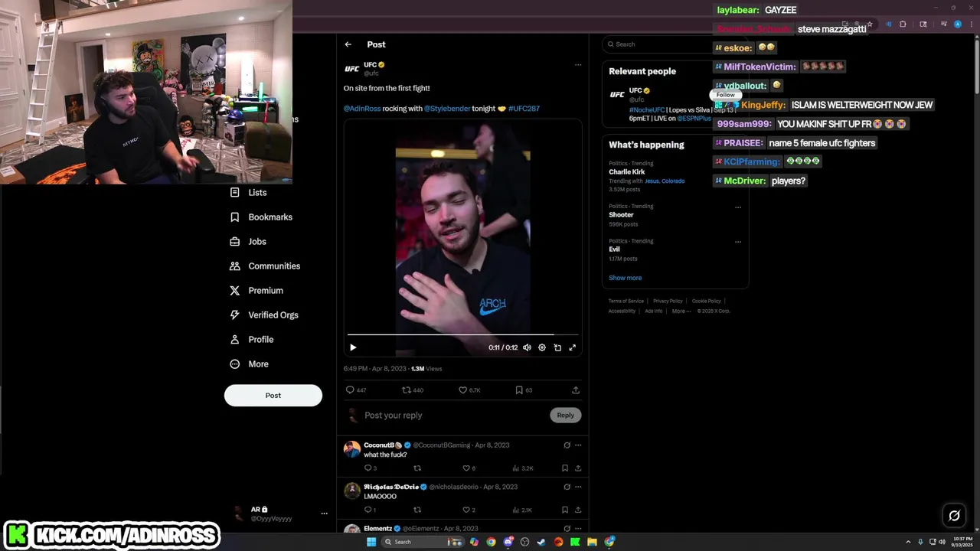Open the Windows Start menu
Image resolution: width=980 pixels, height=551 pixels.
pos(371,542)
